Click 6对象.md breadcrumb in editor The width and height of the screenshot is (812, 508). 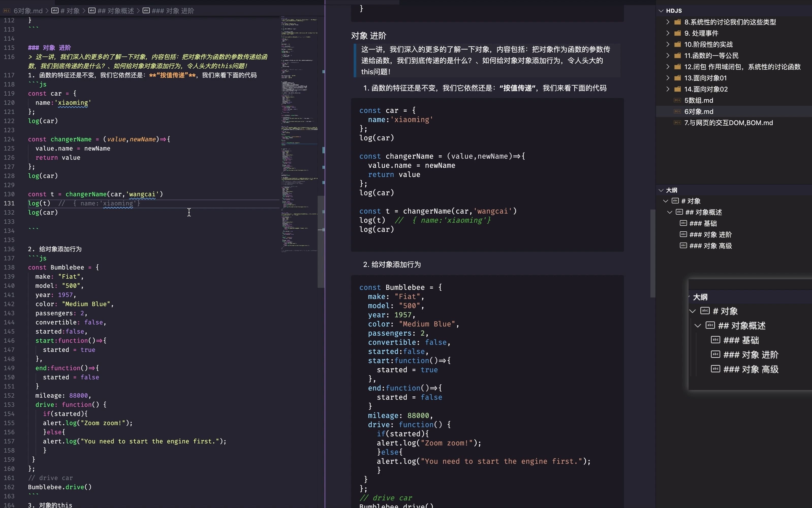(x=28, y=11)
